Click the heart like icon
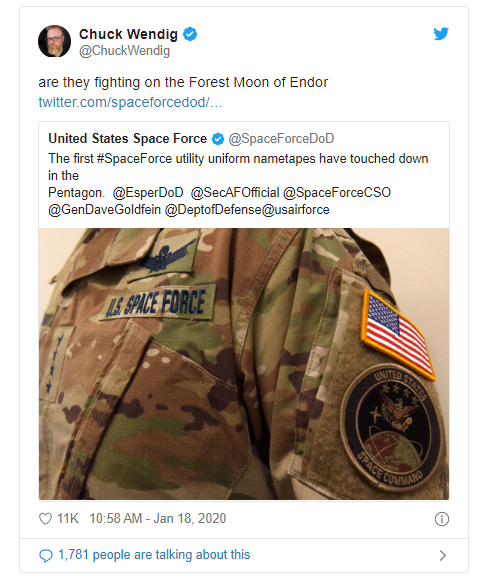The height and width of the screenshot is (582, 487). click(x=45, y=519)
